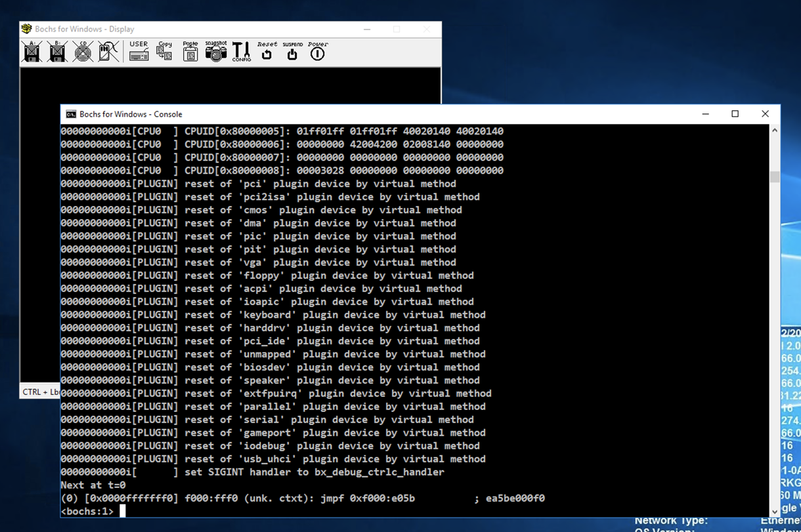Click the floppy B: drive icon
The width and height of the screenshot is (801, 532).
58,51
